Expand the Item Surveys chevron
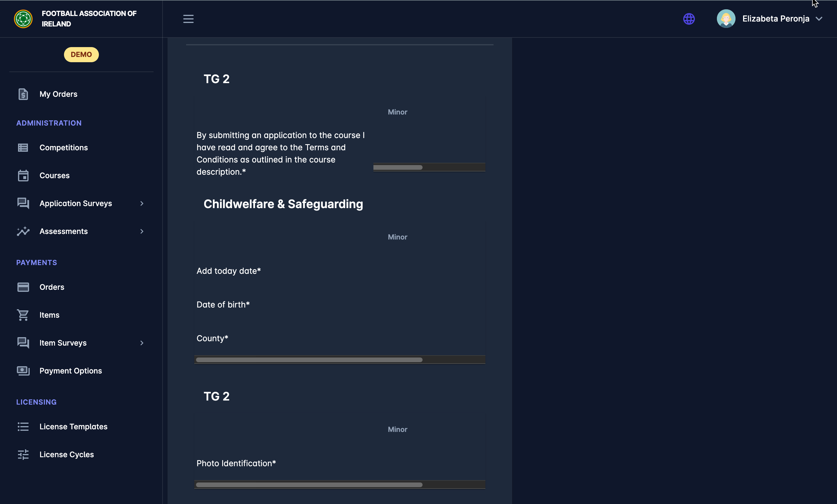837x504 pixels. coord(142,343)
